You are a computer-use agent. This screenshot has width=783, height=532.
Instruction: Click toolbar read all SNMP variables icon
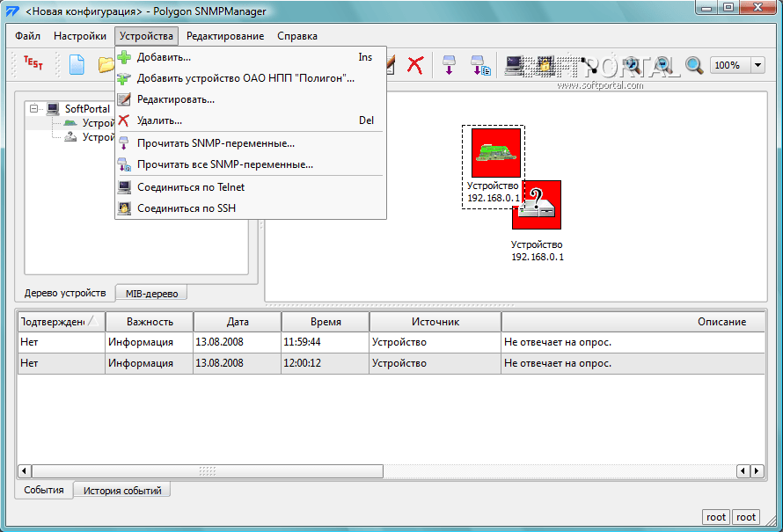tap(480, 65)
